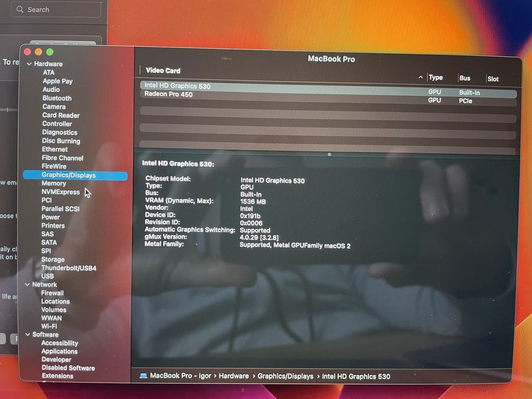The height and width of the screenshot is (399, 532).
Task: Click the gMux Version value 4.0.29 [3.2.8]
Action: [x=259, y=238]
